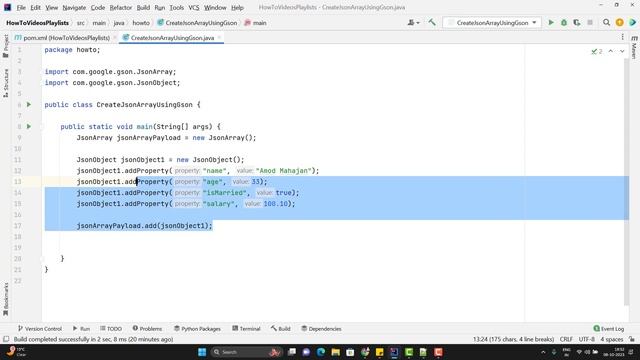Open the File menu
Image resolution: width=640 pixels, height=360 pixels.
pos(21,7)
